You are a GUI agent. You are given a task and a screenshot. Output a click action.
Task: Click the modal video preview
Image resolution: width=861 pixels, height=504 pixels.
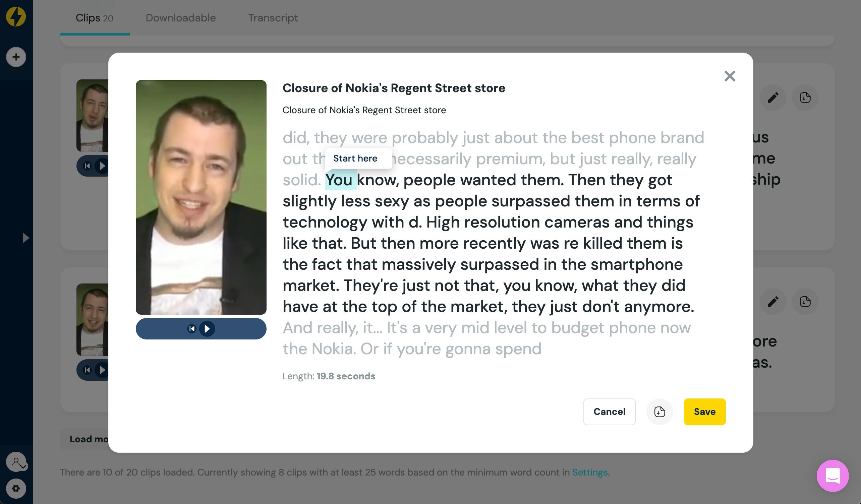(x=201, y=197)
